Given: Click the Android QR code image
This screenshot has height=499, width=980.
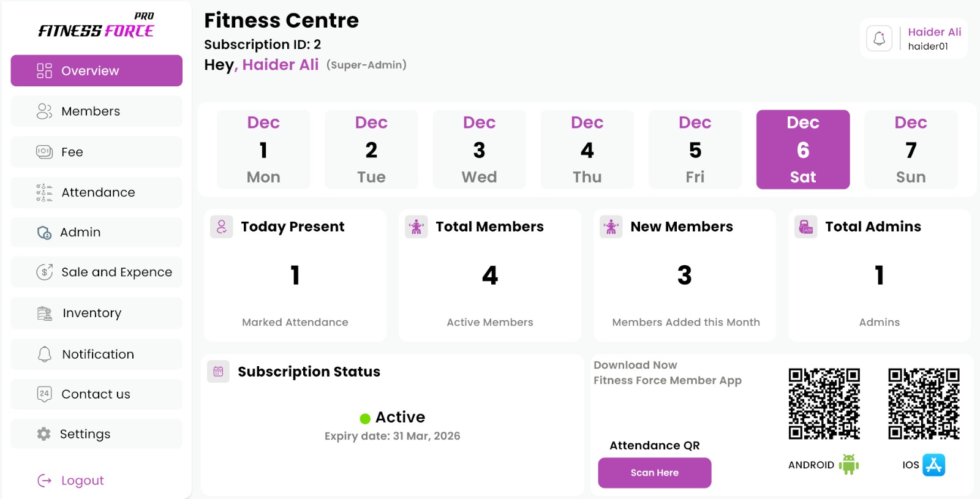Looking at the screenshot, I should 824,403.
